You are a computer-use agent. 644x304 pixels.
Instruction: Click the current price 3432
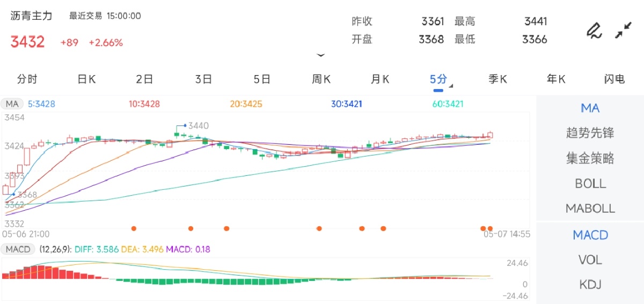(x=27, y=42)
